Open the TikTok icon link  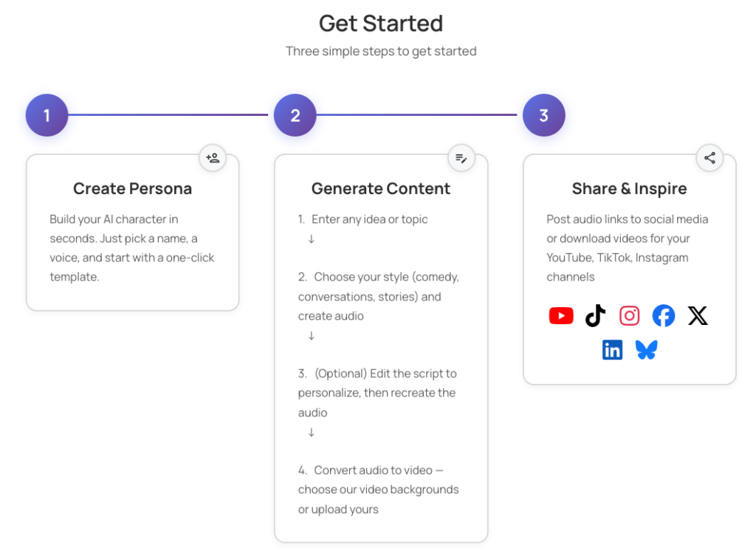(x=595, y=316)
